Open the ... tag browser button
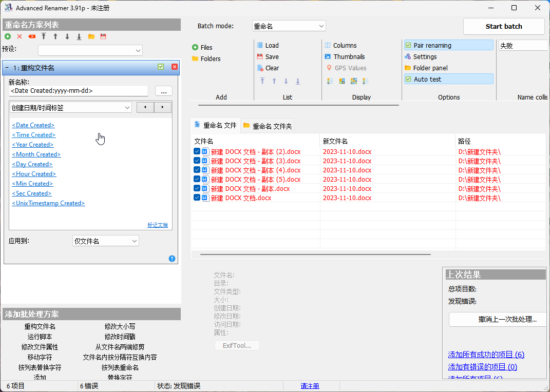This screenshot has width=550, height=392. click(163, 91)
